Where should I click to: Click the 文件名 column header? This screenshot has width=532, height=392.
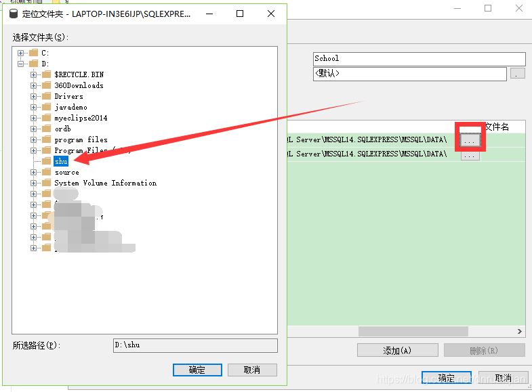(497, 127)
